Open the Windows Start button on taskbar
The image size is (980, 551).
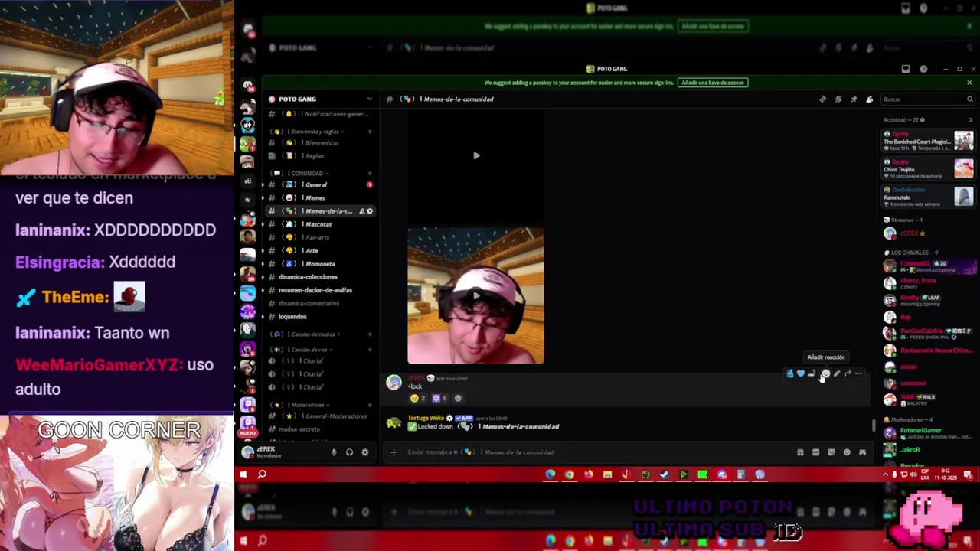[x=243, y=474]
